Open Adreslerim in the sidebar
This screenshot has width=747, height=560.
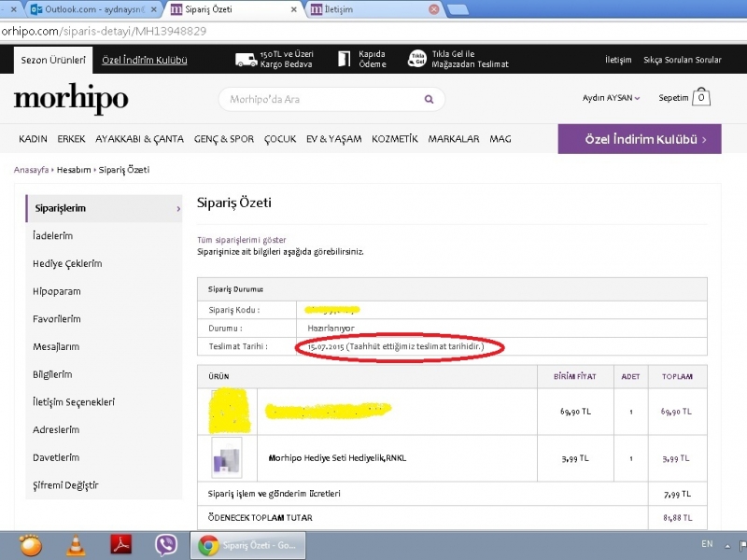click(x=56, y=429)
